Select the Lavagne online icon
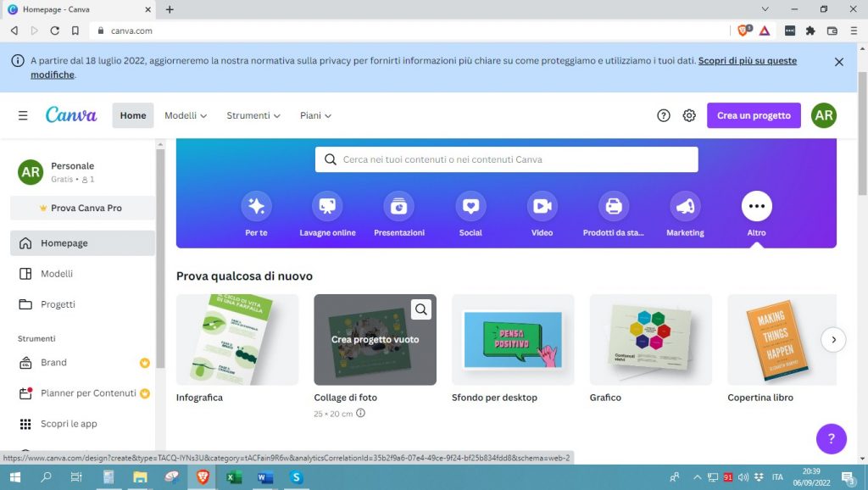This screenshot has width=868, height=490. [x=327, y=206]
